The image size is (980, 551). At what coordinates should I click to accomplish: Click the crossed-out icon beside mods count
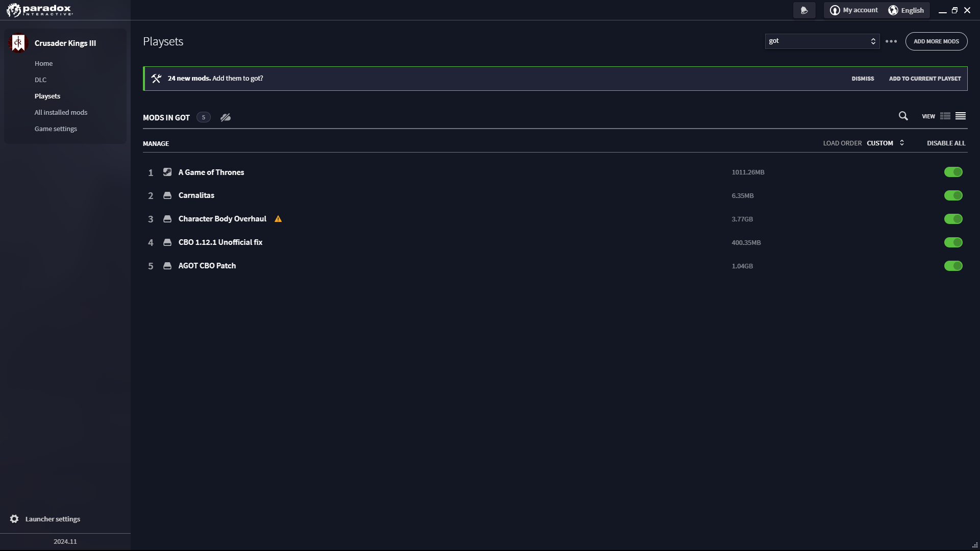(x=226, y=117)
